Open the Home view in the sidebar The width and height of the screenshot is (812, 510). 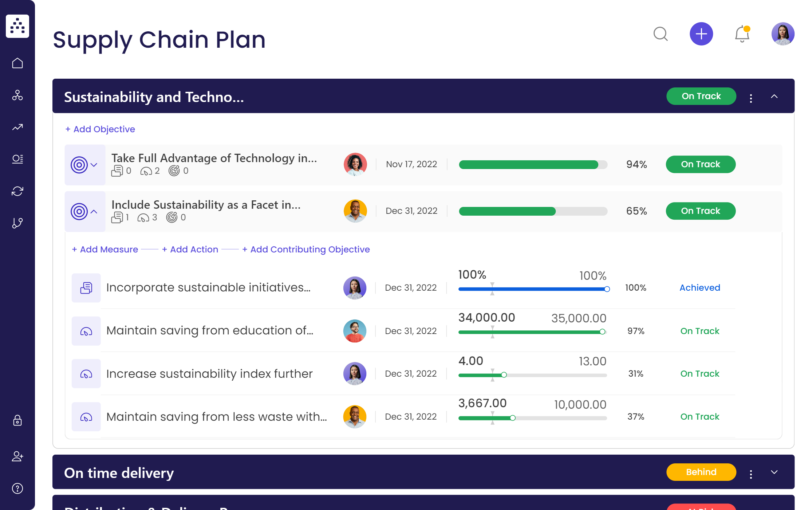[17, 63]
